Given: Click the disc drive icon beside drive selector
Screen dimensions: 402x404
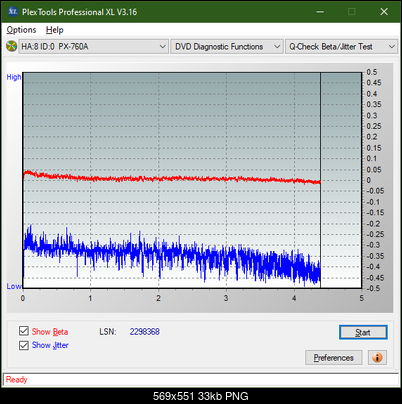Looking at the screenshot, I should point(11,46).
